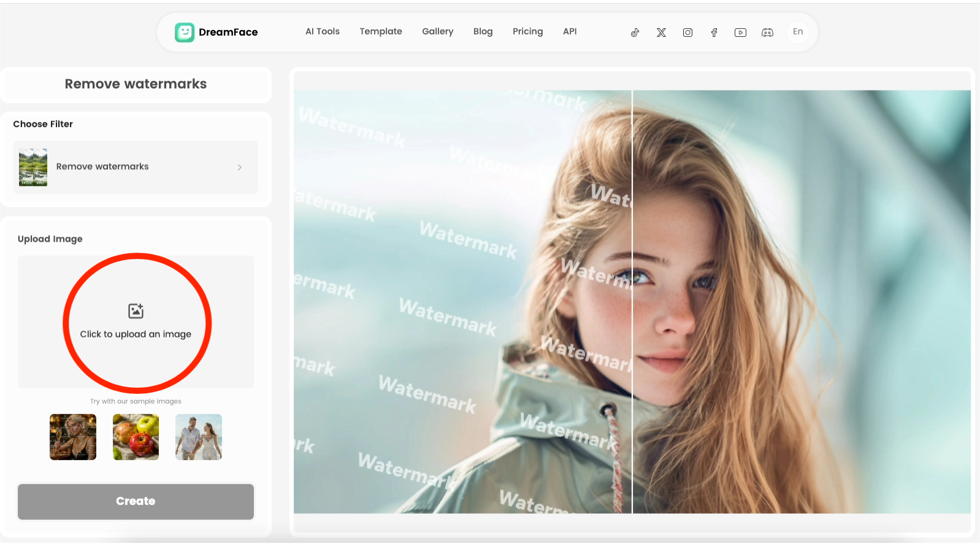The height and width of the screenshot is (543, 980).
Task: Open the Facebook social icon
Action: pos(714,33)
